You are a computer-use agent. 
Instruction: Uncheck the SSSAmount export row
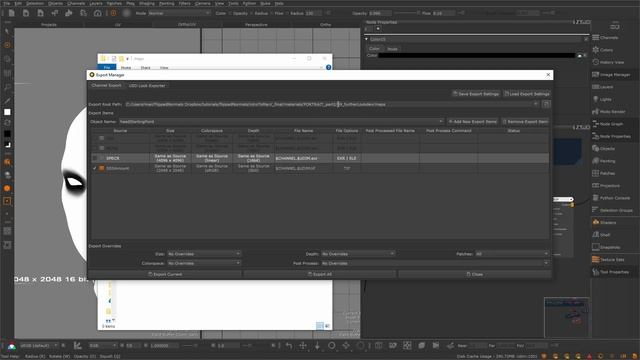[95, 168]
